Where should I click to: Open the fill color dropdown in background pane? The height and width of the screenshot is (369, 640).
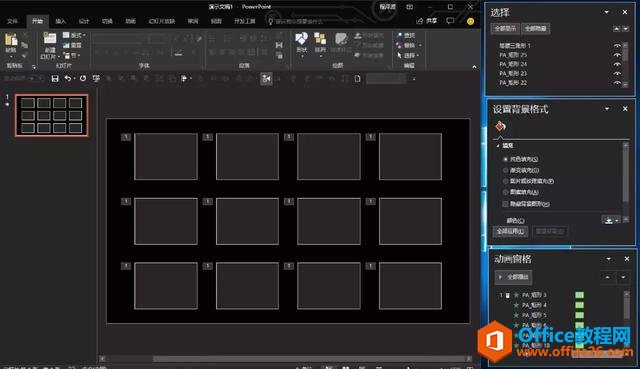[x=611, y=220]
